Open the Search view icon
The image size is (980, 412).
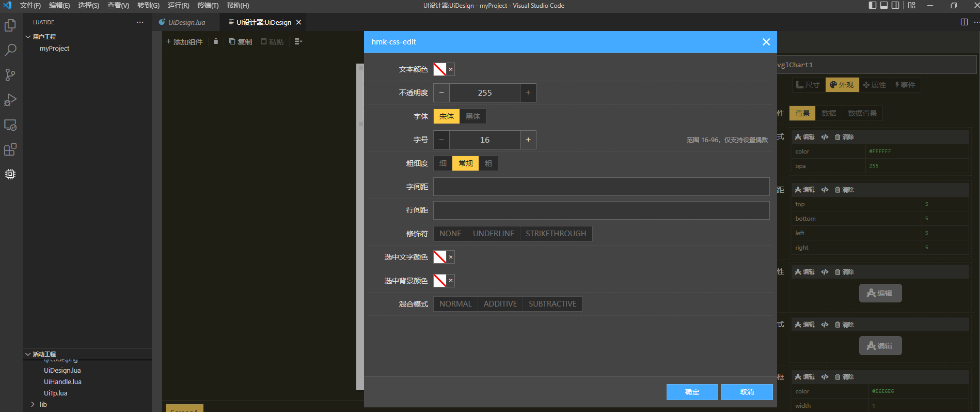click(x=10, y=50)
